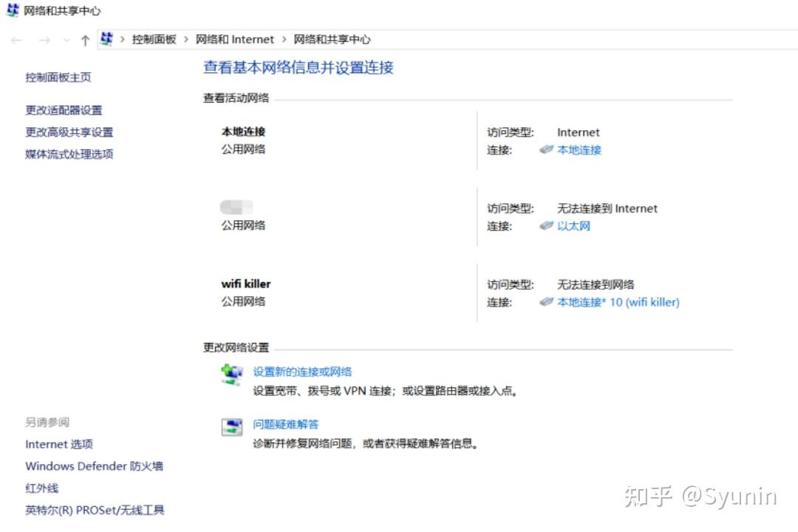Go up one level with the up arrow

[x=85, y=40]
